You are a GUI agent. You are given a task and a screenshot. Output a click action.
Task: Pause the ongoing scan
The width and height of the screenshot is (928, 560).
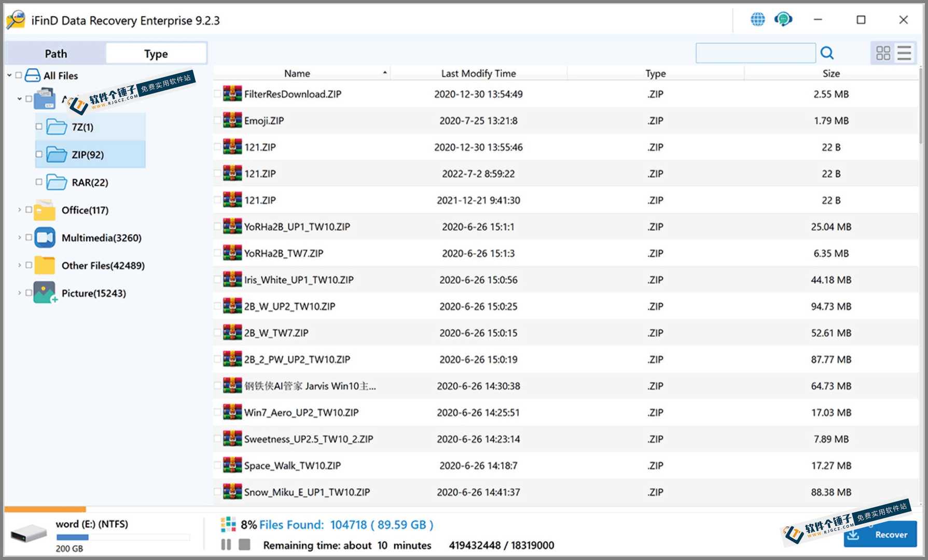[x=226, y=545]
